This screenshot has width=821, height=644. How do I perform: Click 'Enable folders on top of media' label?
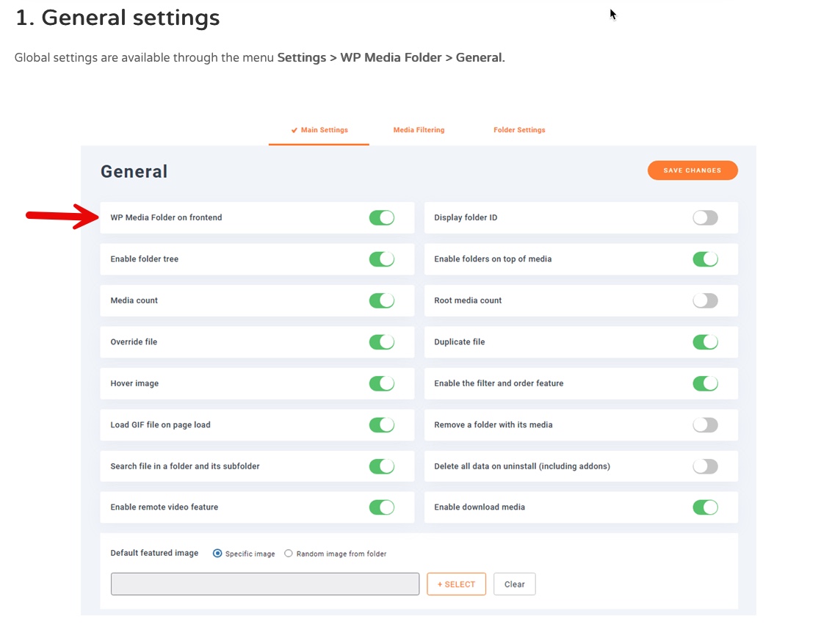point(493,258)
